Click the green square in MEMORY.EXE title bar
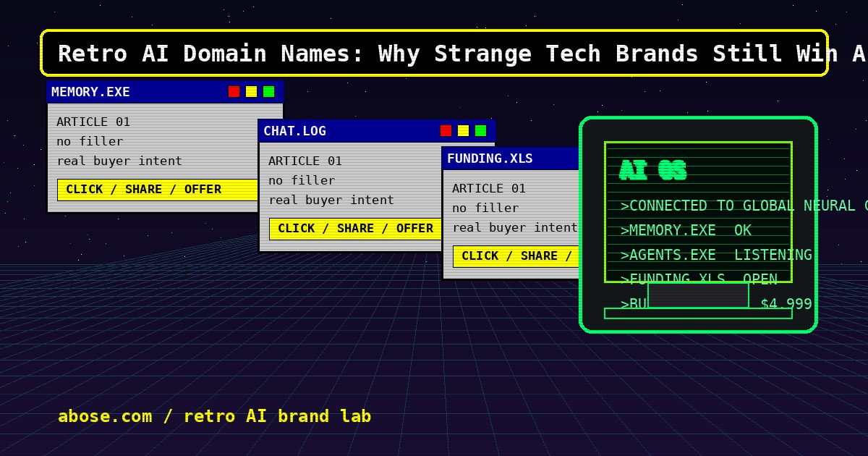The height and width of the screenshot is (456, 868). 268,91
